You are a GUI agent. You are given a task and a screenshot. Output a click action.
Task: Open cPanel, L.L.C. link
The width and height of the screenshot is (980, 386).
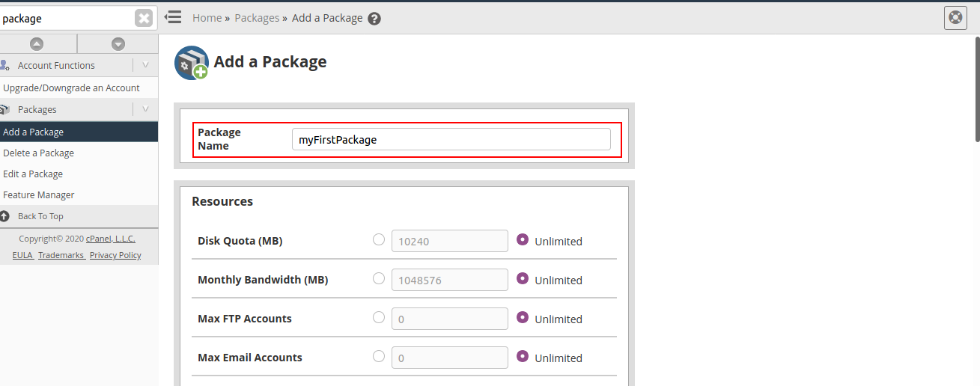pos(110,239)
